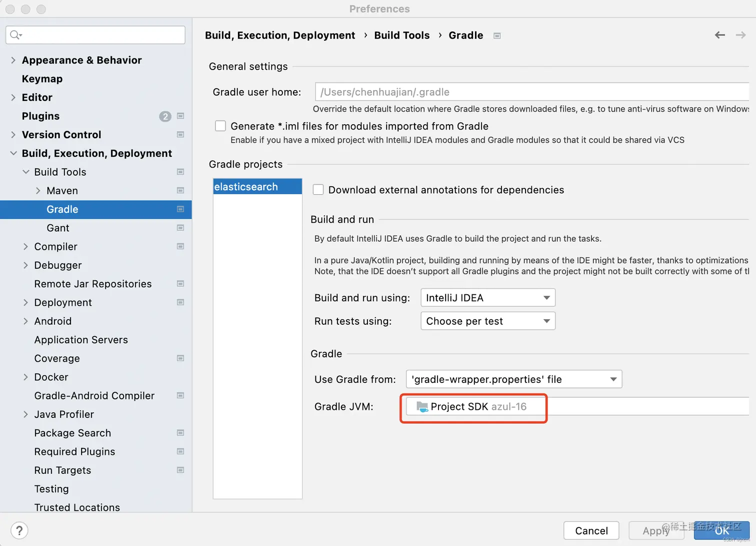Click project-level icon beside Gradle breadcrumb
Screen dimensions: 756x546
point(497,36)
